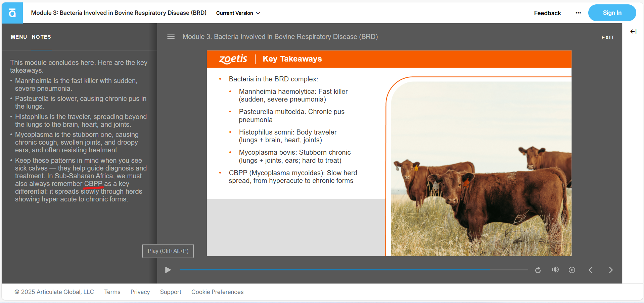Go to the previous slide arrow

tap(591, 270)
